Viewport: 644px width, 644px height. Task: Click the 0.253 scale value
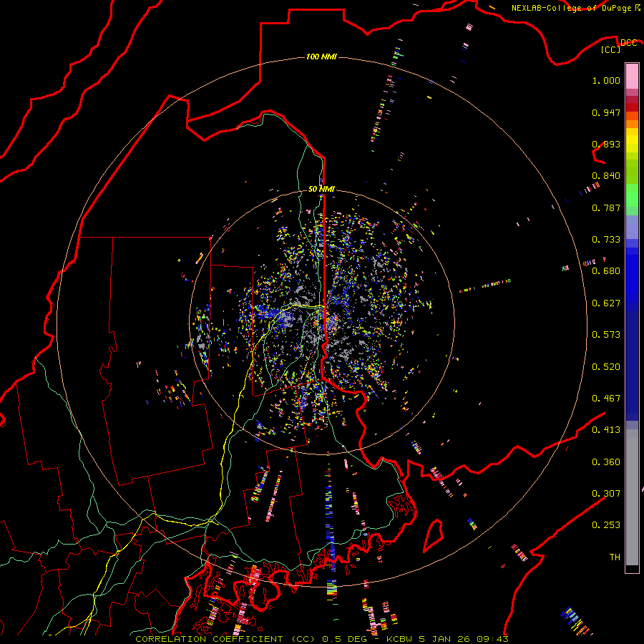tap(606, 525)
